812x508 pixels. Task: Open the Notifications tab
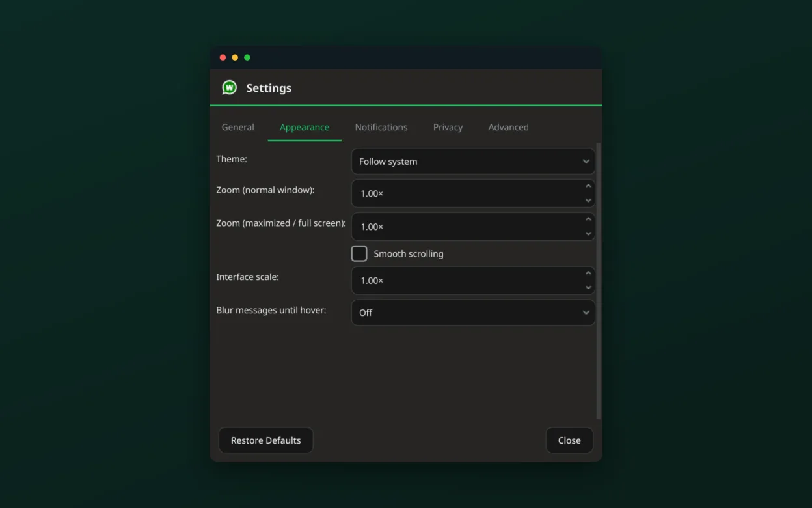click(381, 127)
